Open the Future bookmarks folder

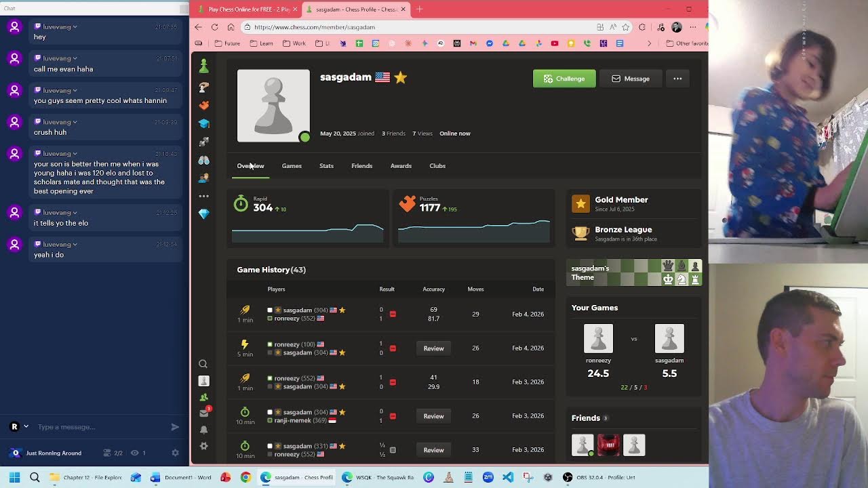pyautogui.click(x=227, y=43)
